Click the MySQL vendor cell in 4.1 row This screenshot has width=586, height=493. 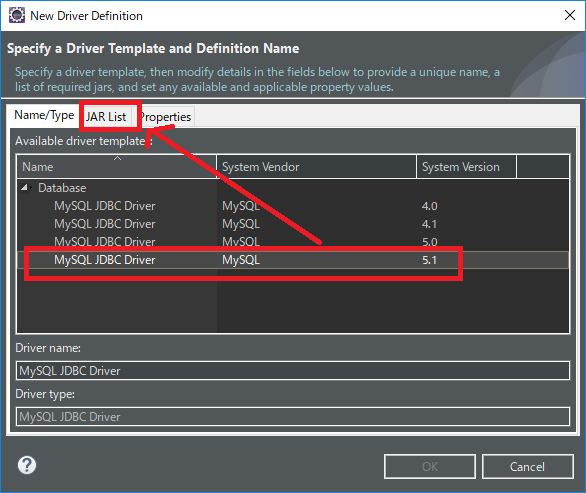(241, 224)
